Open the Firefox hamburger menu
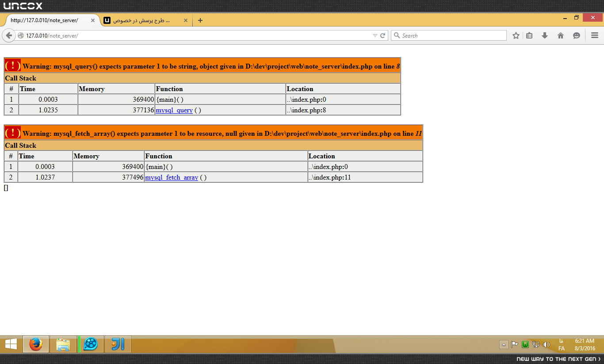Image resolution: width=604 pixels, height=364 pixels. click(x=595, y=35)
